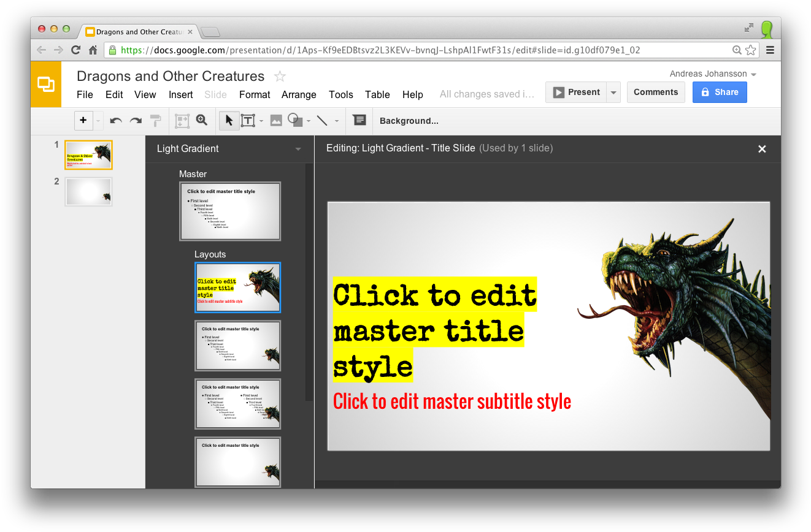
Task: Select the Master slide thumbnail
Action: tap(230, 211)
